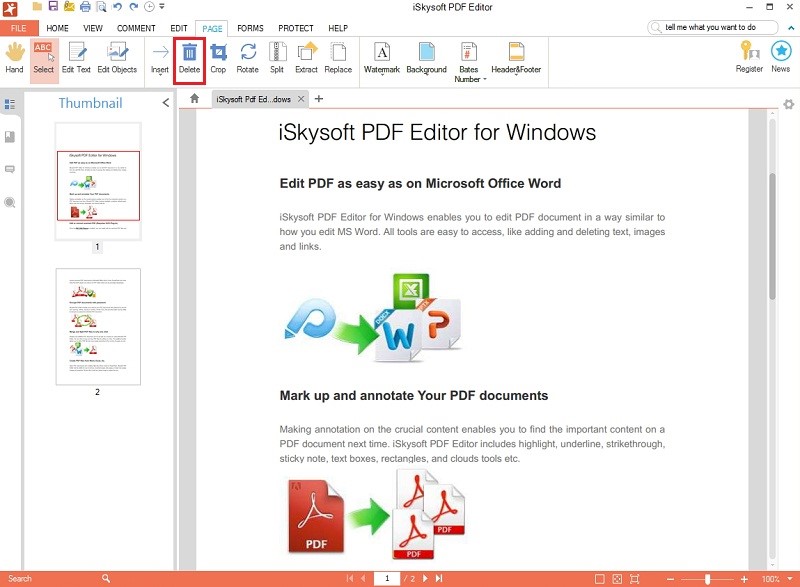Undo the last action
This screenshot has height=587, width=800.
tap(117, 7)
